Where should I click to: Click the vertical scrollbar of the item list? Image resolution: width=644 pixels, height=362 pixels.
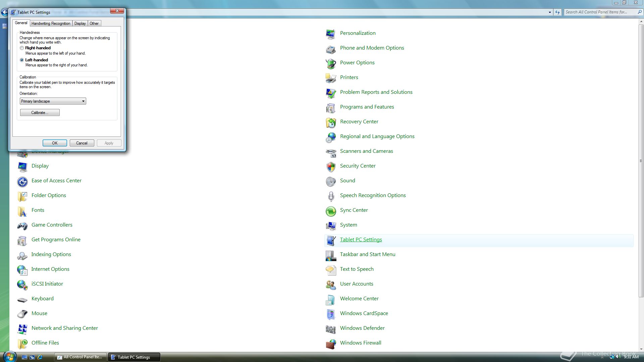point(641,161)
